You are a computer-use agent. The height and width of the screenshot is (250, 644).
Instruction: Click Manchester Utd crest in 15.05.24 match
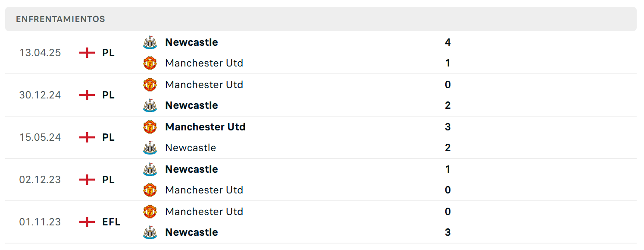tap(150, 127)
